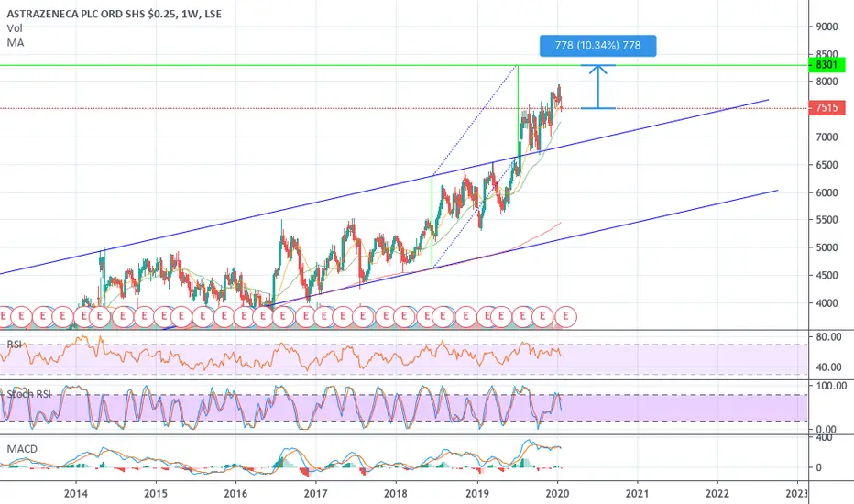Click the 6500 price axis value
This screenshot has width=854, height=504.
827,165
